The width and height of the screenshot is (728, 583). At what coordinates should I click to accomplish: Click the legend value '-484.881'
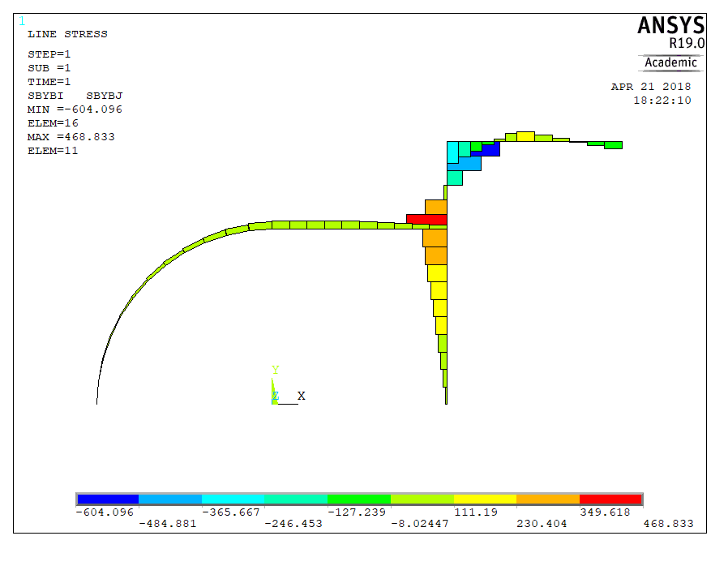pyautogui.click(x=168, y=524)
